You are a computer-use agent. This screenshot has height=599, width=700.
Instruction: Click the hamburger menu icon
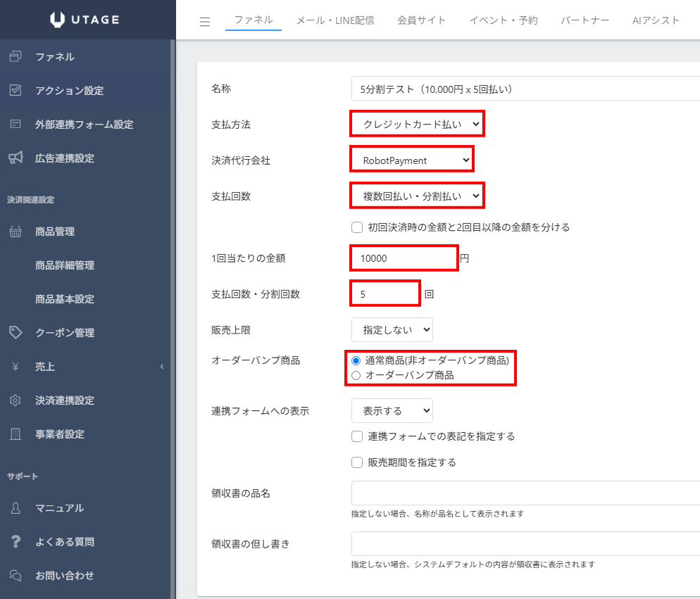click(205, 21)
